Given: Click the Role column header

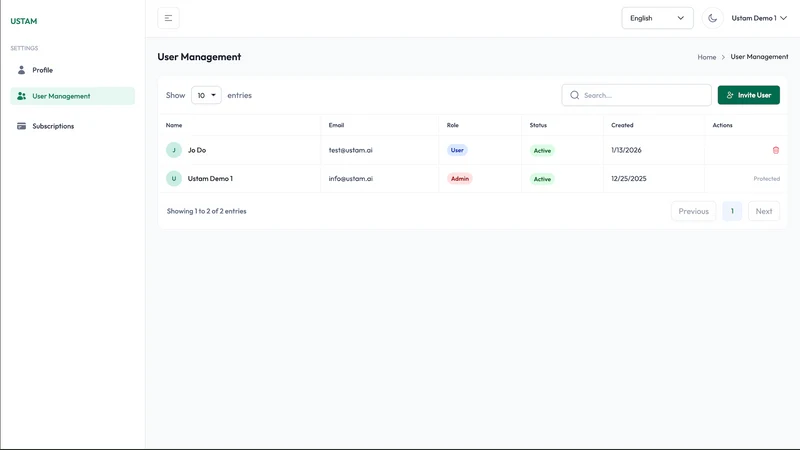Looking at the screenshot, I should (453, 125).
